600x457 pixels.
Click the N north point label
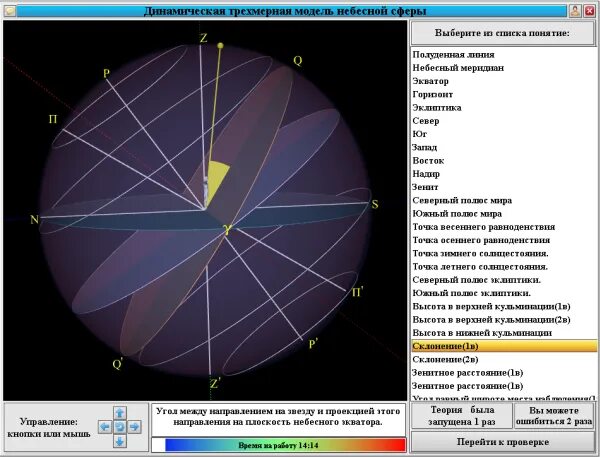click(34, 219)
